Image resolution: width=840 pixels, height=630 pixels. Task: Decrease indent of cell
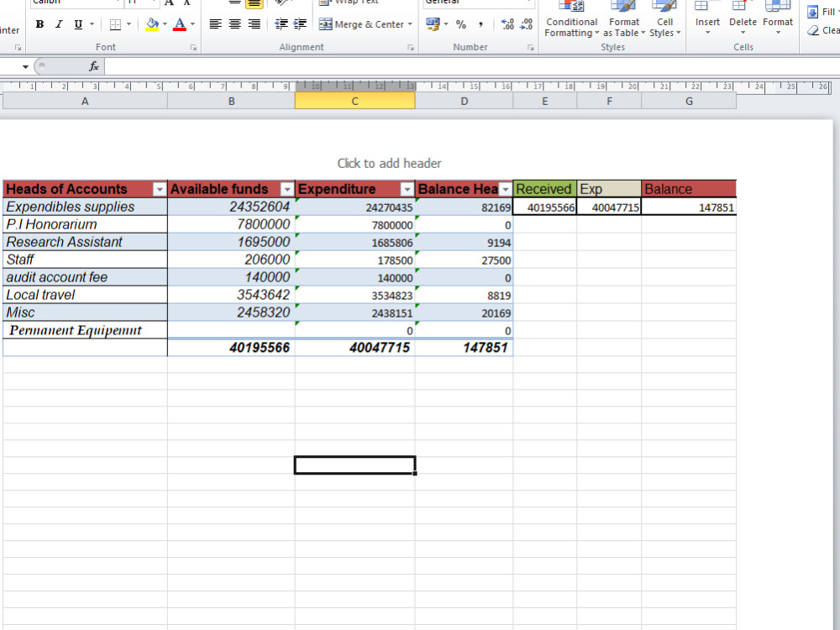(281, 24)
